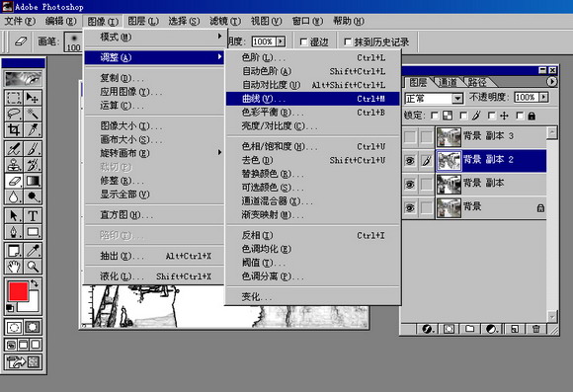Switch to Quick Mask mode
Screen dimensions: 573x392
[33, 327]
